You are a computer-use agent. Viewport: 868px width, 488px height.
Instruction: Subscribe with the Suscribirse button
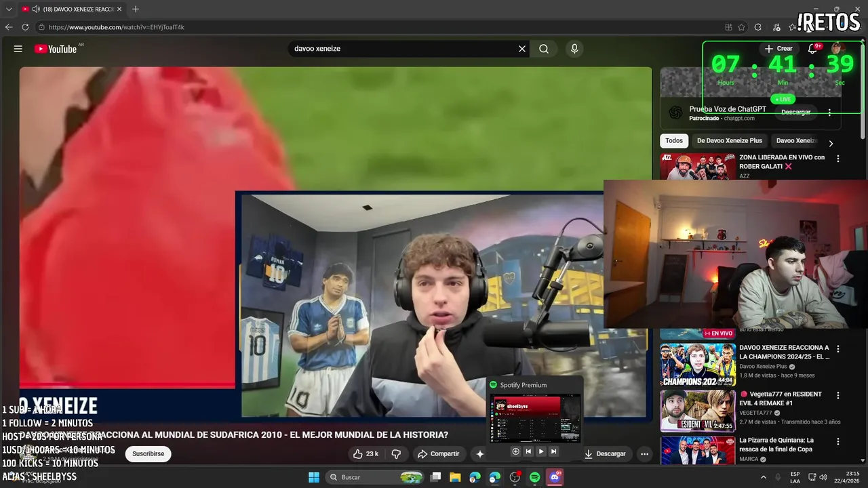coord(148,453)
